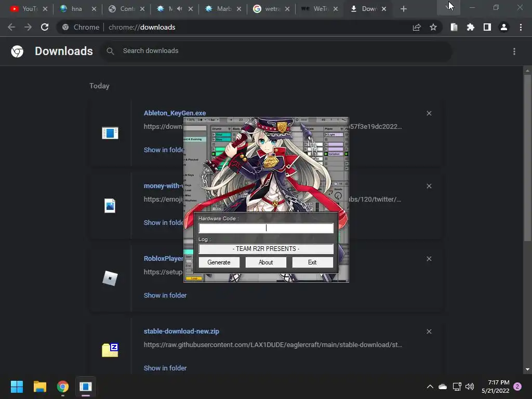Viewport: 532px width, 399px height.
Task: Open volume control tray icon
Action: [470, 387]
